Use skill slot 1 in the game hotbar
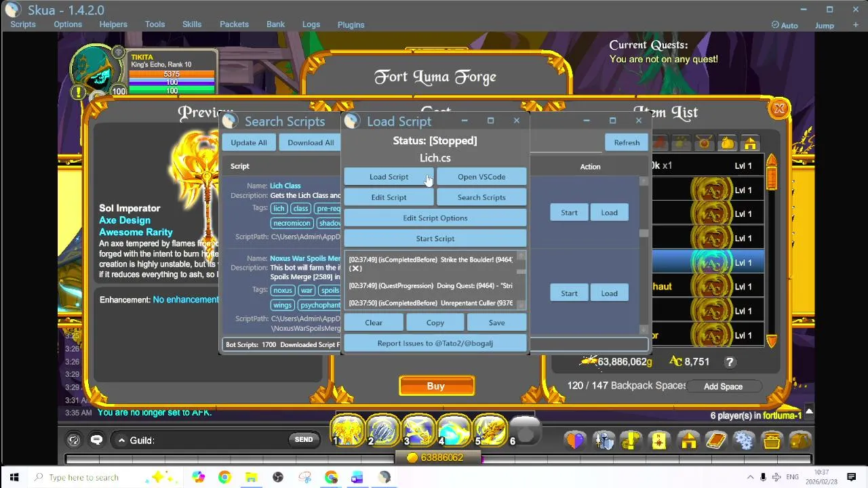The height and width of the screenshot is (488, 868). (x=348, y=432)
